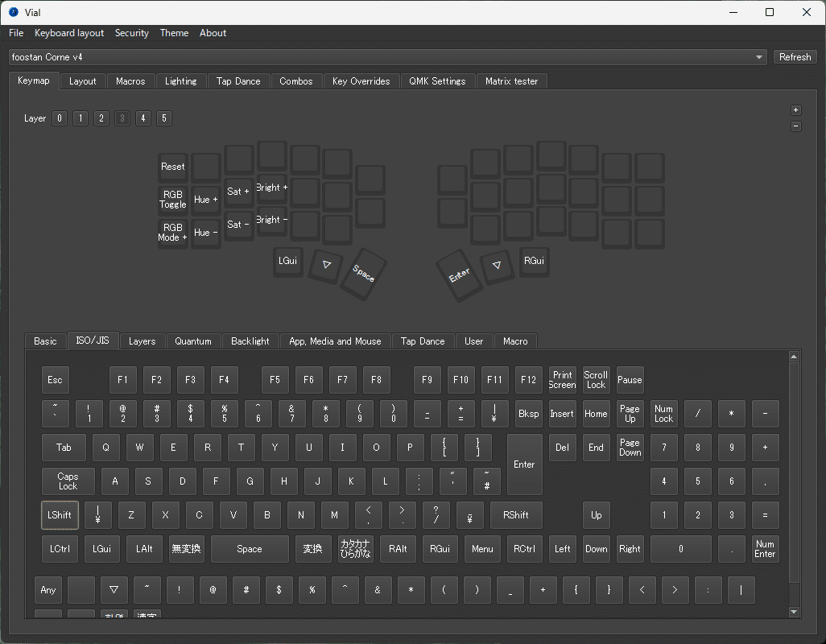Zoom in using the plus icon
Screen dimensions: 826x644
pyautogui.click(x=795, y=109)
